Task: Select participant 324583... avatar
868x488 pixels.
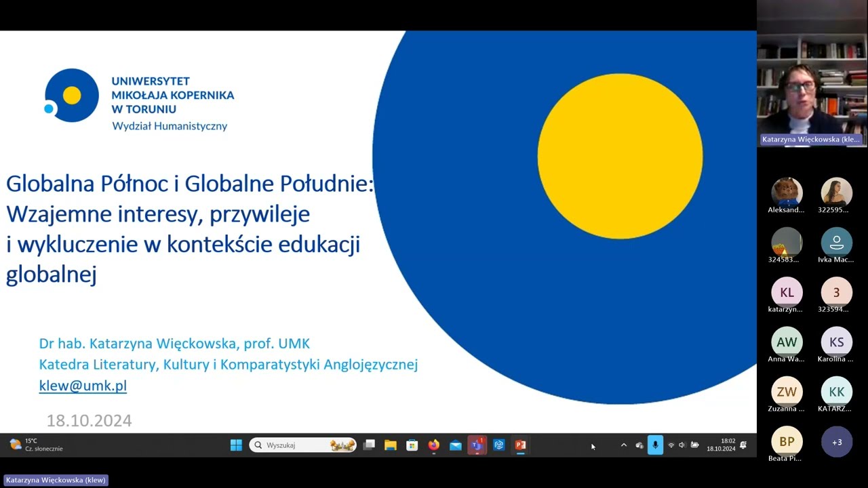Action: tap(787, 243)
